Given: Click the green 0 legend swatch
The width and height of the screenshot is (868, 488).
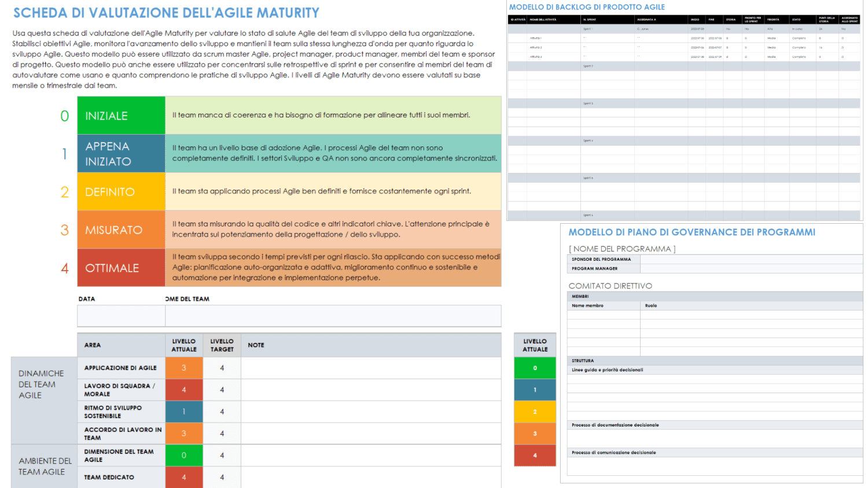Looking at the screenshot, I should (x=535, y=368).
